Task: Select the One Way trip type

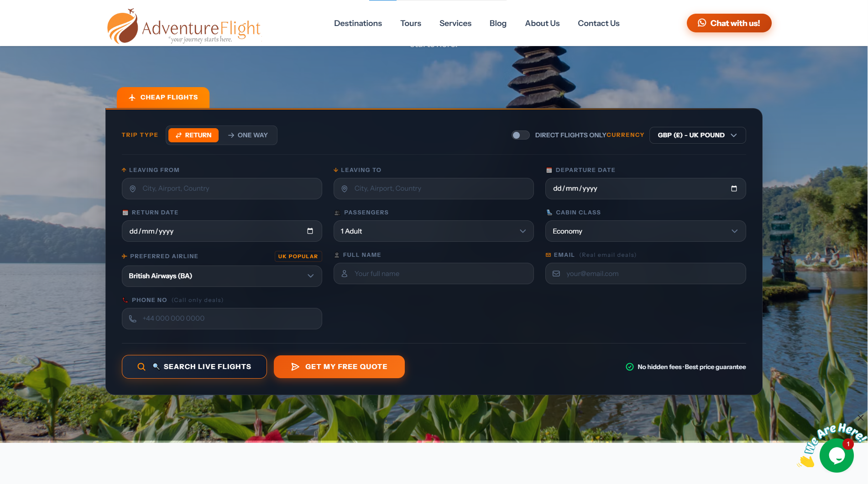Action: (248, 135)
